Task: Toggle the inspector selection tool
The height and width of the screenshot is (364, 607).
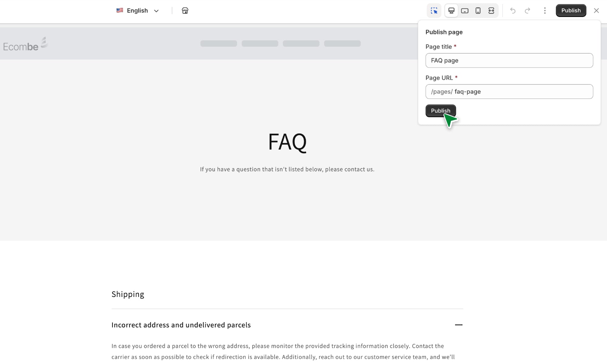Action: (x=434, y=11)
